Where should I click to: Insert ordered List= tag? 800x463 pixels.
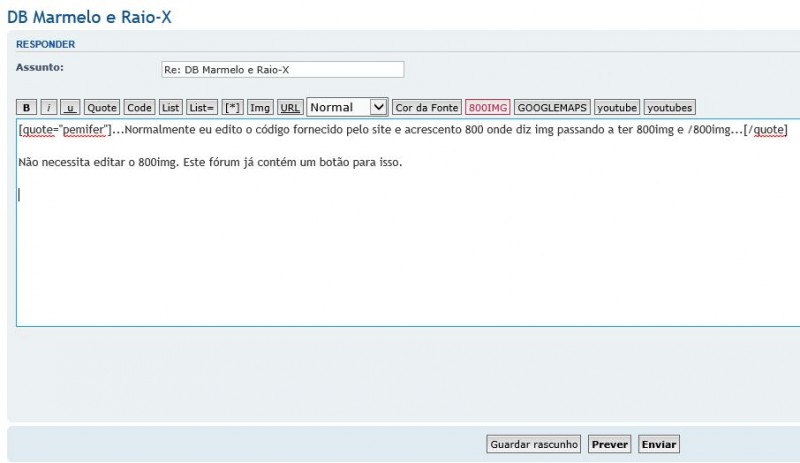pyautogui.click(x=202, y=108)
